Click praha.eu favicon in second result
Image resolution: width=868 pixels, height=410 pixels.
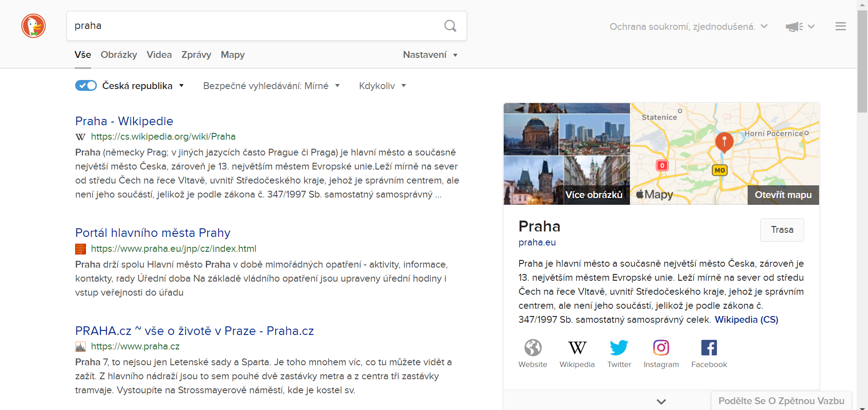click(81, 249)
